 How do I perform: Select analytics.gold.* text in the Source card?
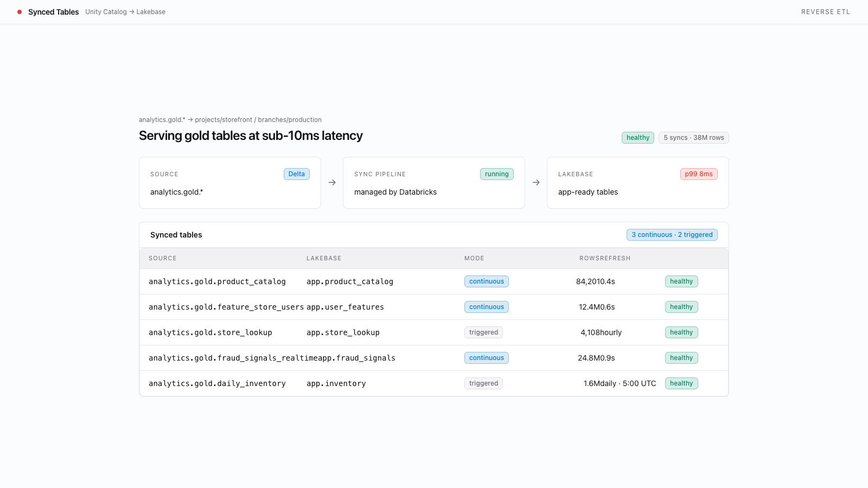point(177,192)
